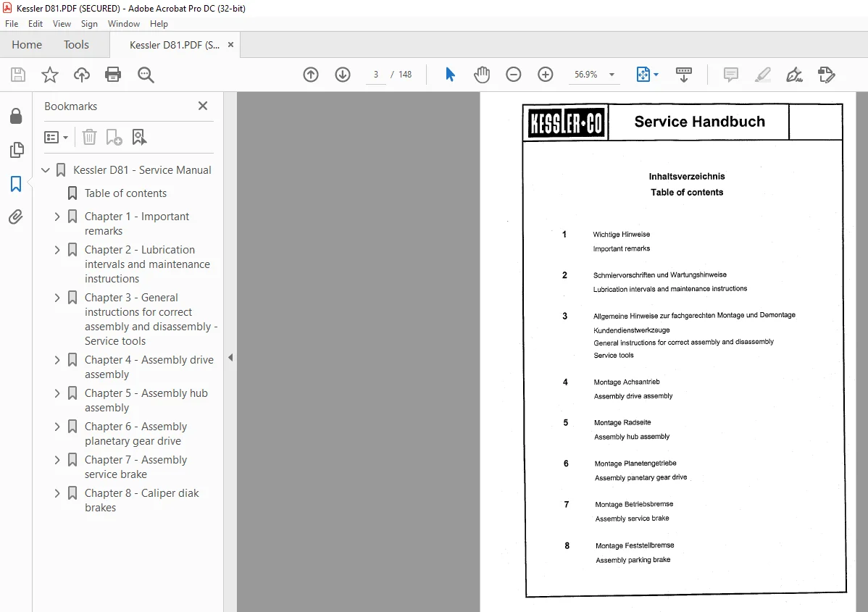Image resolution: width=868 pixels, height=612 pixels.
Task: Open the View menu
Action: [62, 24]
